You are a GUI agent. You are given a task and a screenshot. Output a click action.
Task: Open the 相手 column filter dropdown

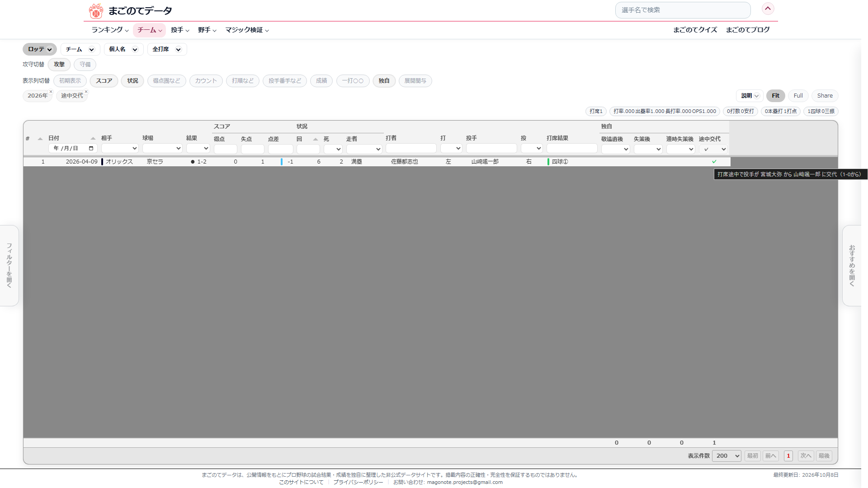coord(120,148)
